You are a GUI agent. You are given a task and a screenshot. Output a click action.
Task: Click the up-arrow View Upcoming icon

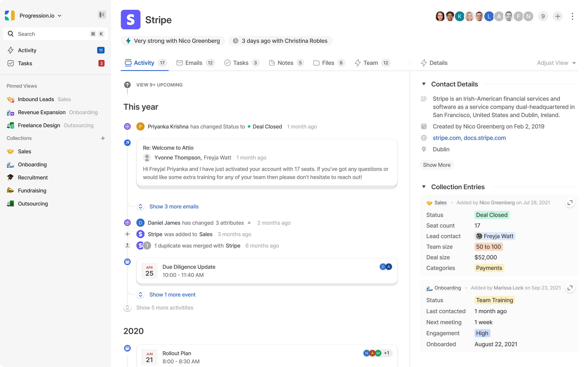pos(127,85)
